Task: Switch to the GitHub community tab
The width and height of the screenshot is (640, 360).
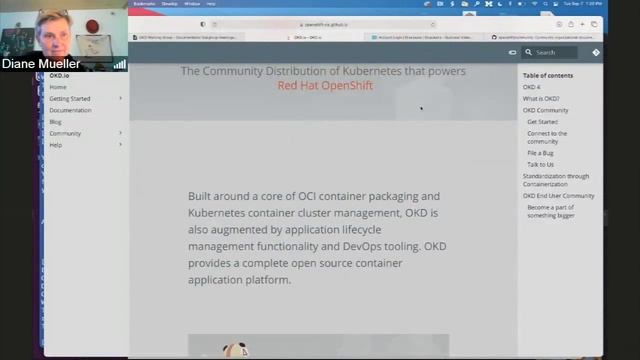Action: point(543,37)
